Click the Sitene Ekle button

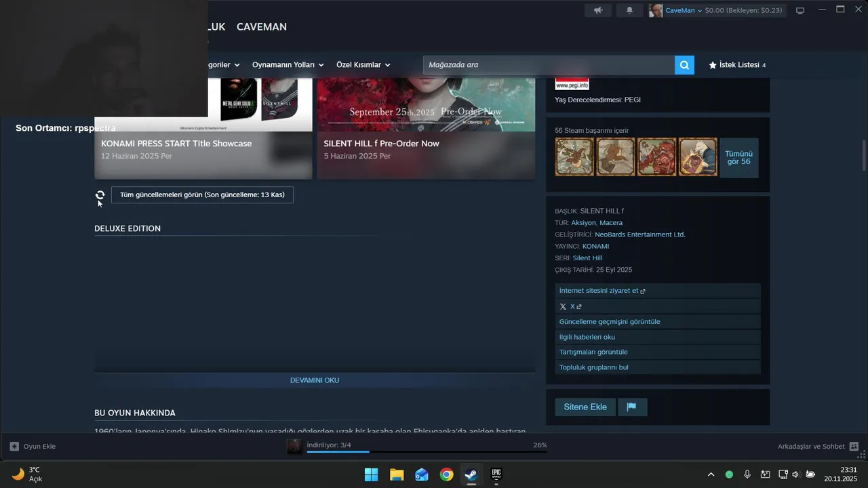(585, 407)
